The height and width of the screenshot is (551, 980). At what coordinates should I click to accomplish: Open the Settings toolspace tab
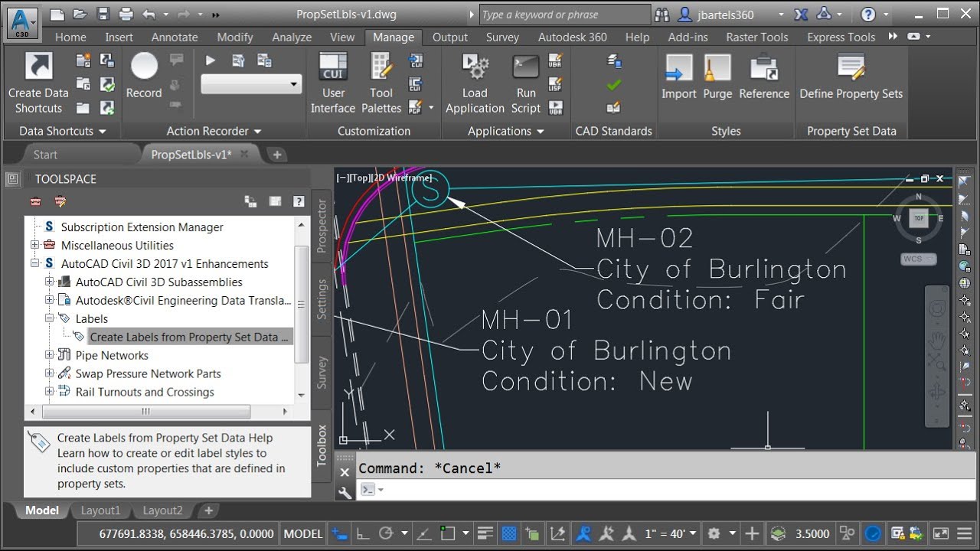pos(322,299)
